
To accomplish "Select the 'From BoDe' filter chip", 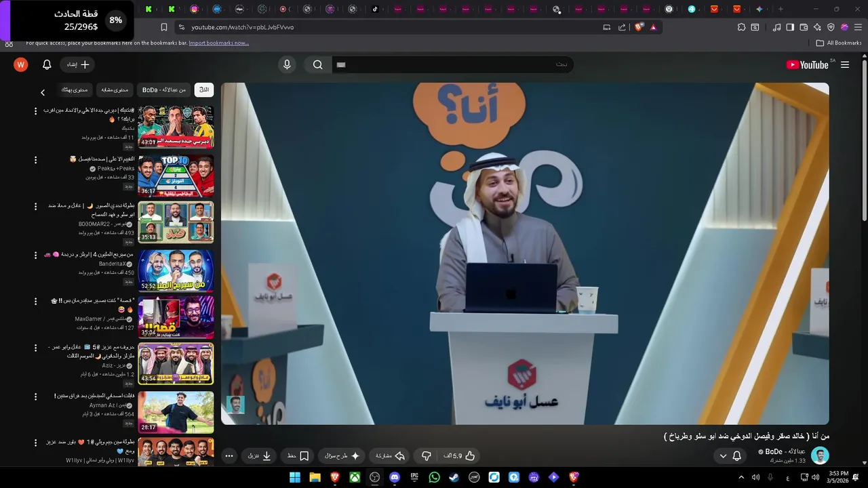I will (x=164, y=89).
